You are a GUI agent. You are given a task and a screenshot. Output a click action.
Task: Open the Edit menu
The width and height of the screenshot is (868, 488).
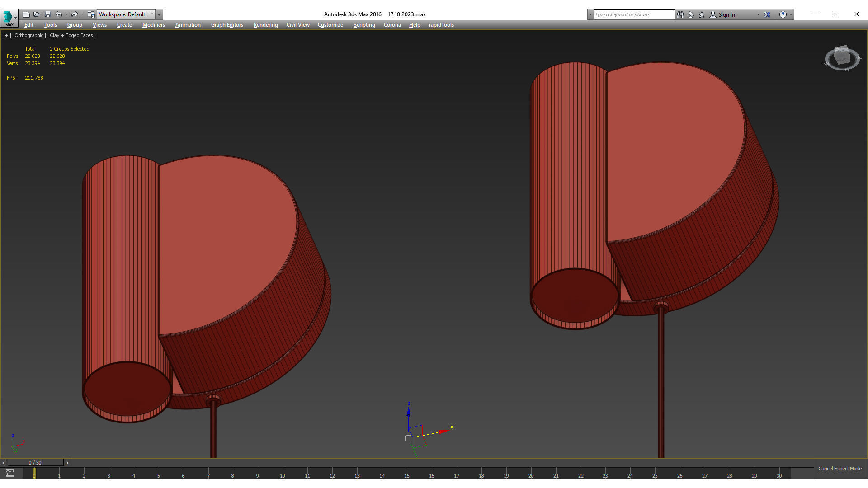click(29, 25)
